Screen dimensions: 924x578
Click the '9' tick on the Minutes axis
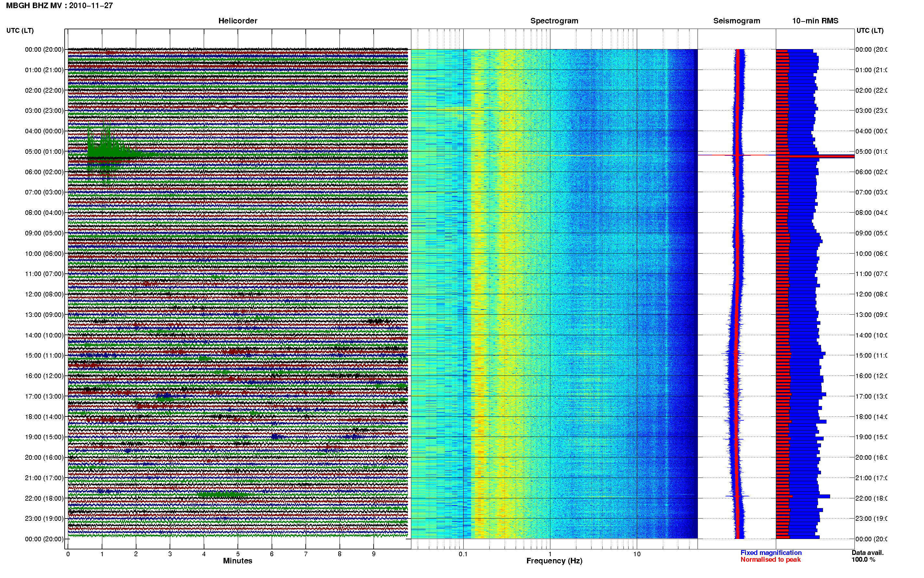pyautogui.click(x=374, y=554)
